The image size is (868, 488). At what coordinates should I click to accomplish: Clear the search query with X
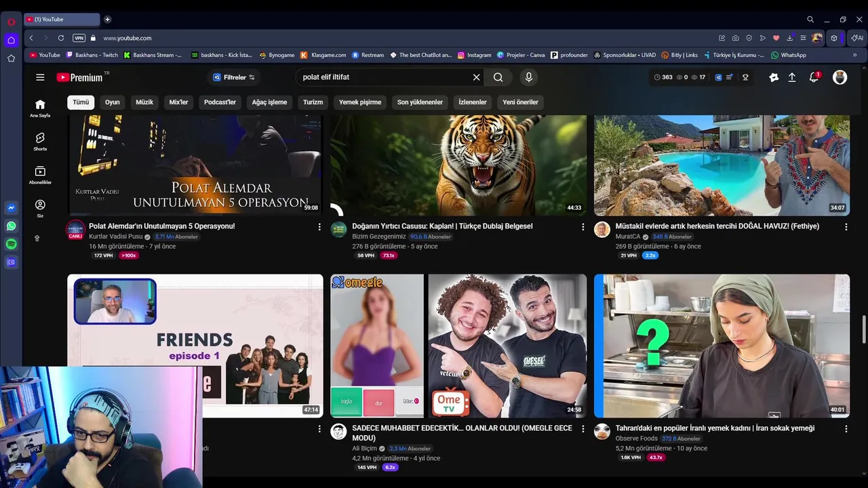[x=476, y=77]
